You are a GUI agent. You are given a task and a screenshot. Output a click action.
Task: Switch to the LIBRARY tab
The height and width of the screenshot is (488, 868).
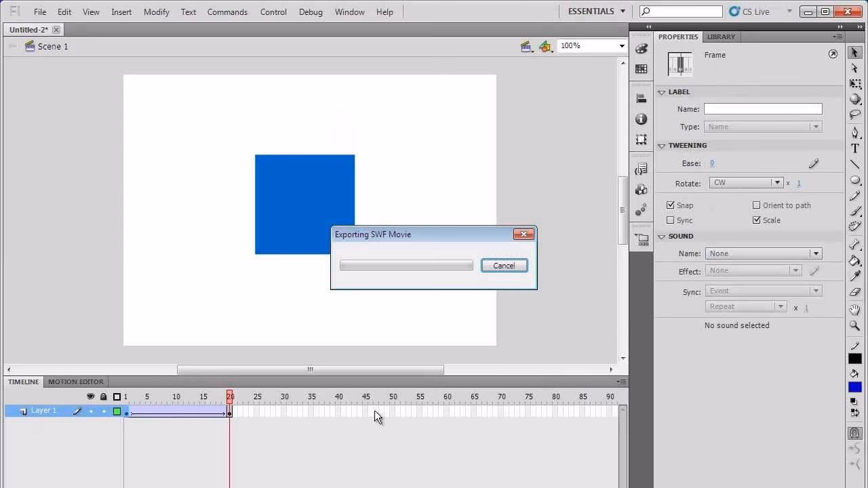point(721,37)
